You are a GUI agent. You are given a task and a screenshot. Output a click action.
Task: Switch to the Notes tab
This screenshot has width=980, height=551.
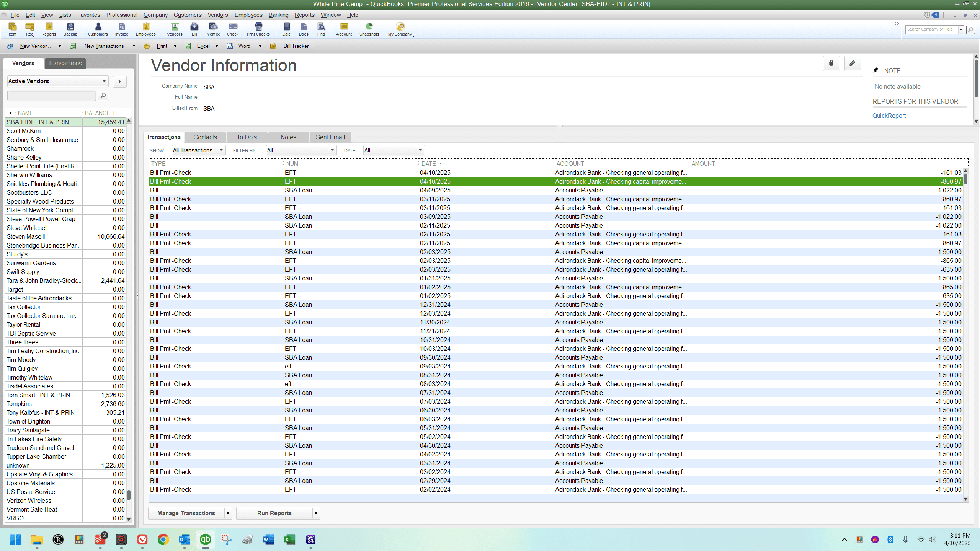pos(288,137)
